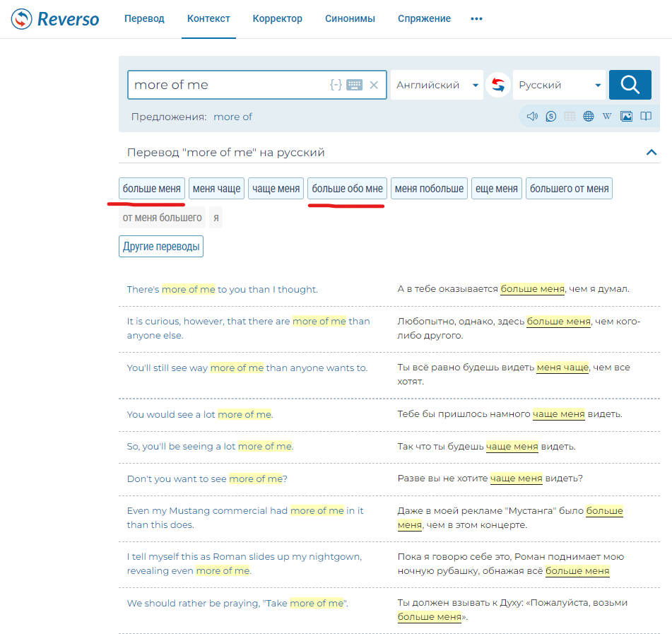Click the 'Другие переводы' button
This screenshot has width=672, height=634.
(161, 247)
